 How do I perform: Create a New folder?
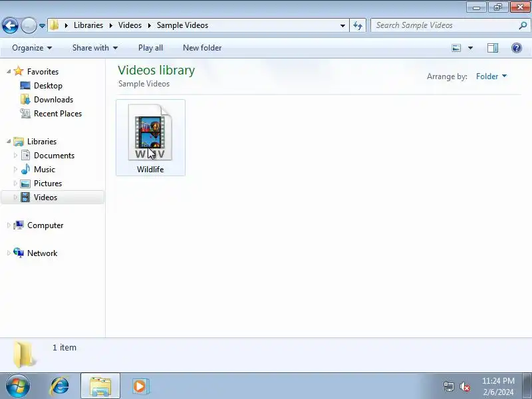(x=202, y=48)
